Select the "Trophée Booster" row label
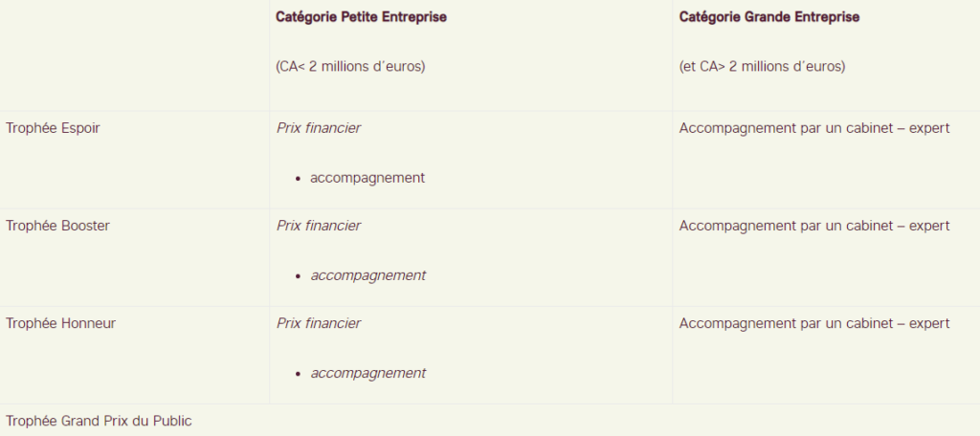The height and width of the screenshot is (436, 980). click(57, 226)
